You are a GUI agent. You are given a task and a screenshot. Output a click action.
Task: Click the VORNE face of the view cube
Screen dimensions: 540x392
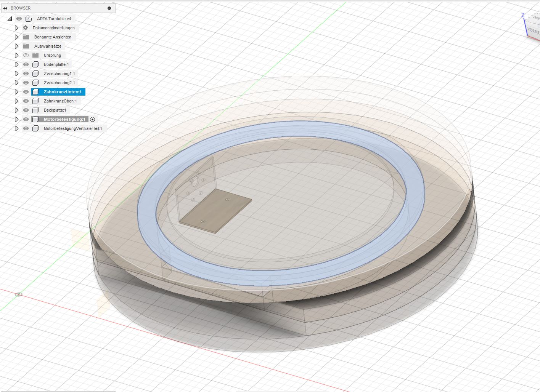pyautogui.click(x=533, y=30)
